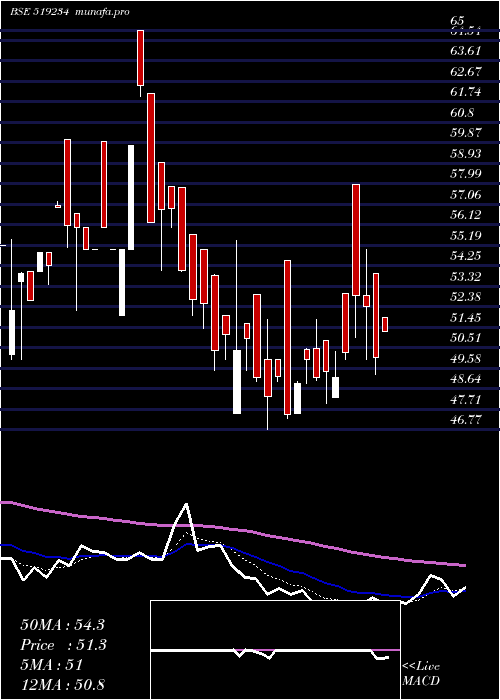The height and width of the screenshot is (700, 500).
Task: Click the Live MACD inset chart box
Action: (275, 650)
